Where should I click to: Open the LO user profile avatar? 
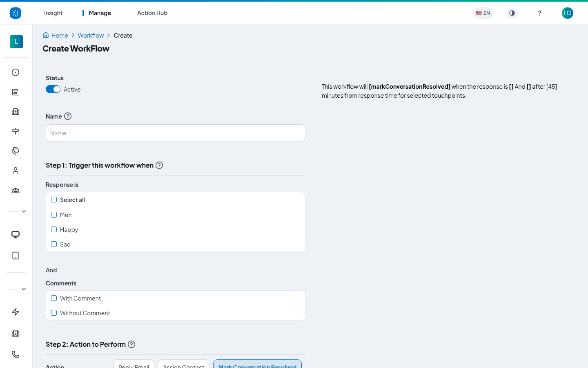click(568, 13)
